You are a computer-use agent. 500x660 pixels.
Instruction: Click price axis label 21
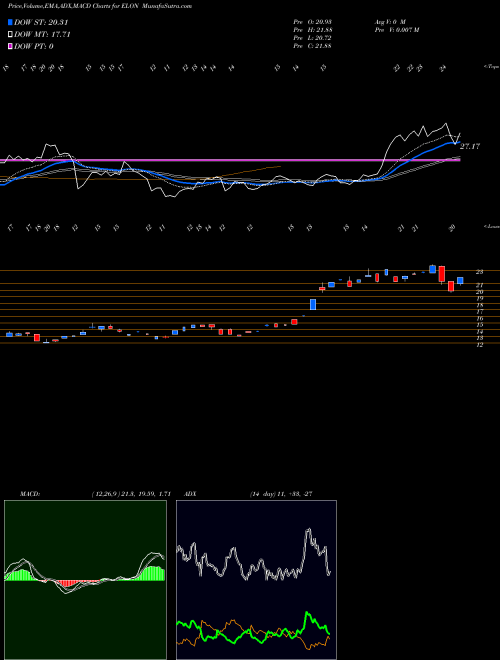(x=479, y=285)
